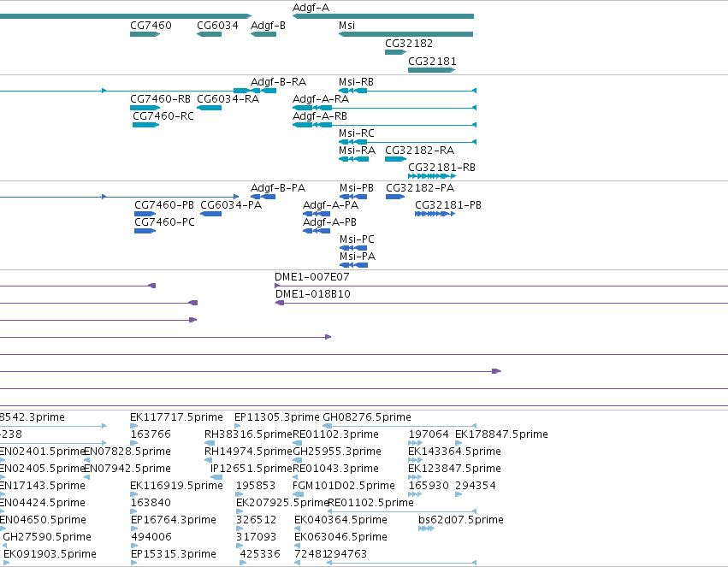
Task: Click transcript Msi-RC label
Action: pyautogui.click(x=356, y=133)
